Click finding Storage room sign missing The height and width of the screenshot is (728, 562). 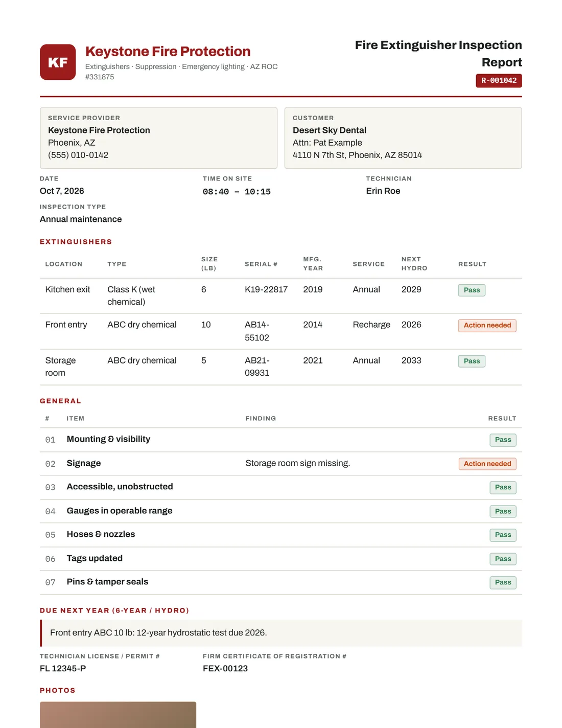coord(298,463)
